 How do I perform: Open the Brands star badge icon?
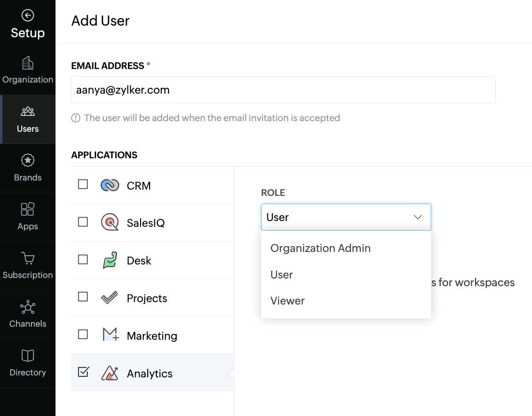click(x=28, y=160)
